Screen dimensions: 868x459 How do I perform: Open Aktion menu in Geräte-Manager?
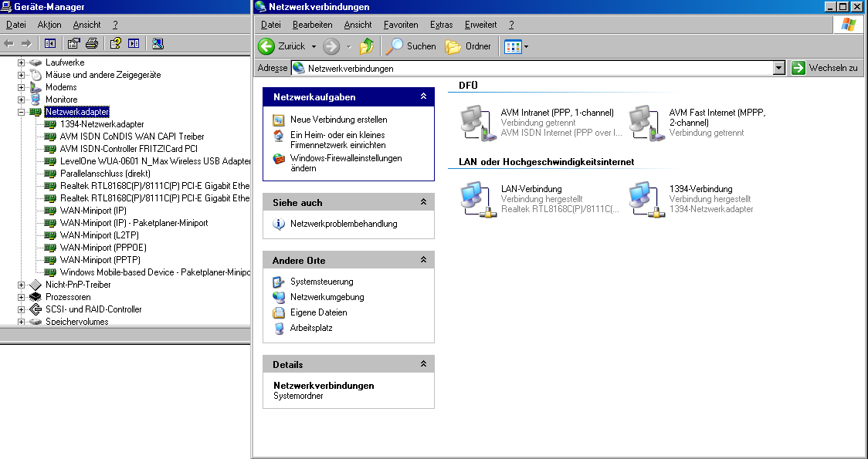(x=49, y=25)
